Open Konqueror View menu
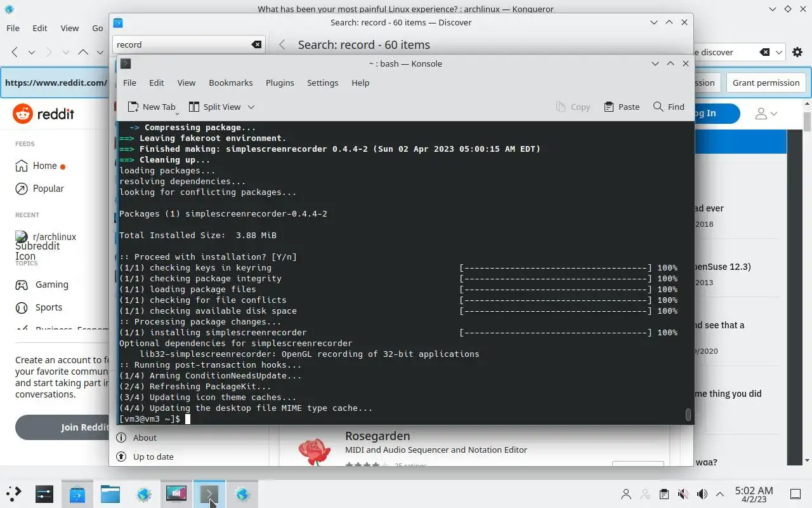The width and height of the screenshot is (812, 508). [70, 28]
